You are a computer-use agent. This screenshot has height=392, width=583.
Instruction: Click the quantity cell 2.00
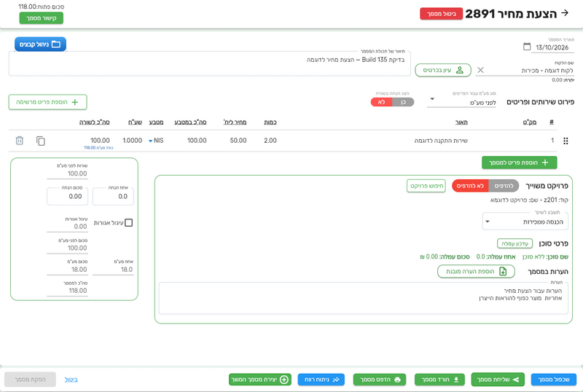tap(270, 140)
